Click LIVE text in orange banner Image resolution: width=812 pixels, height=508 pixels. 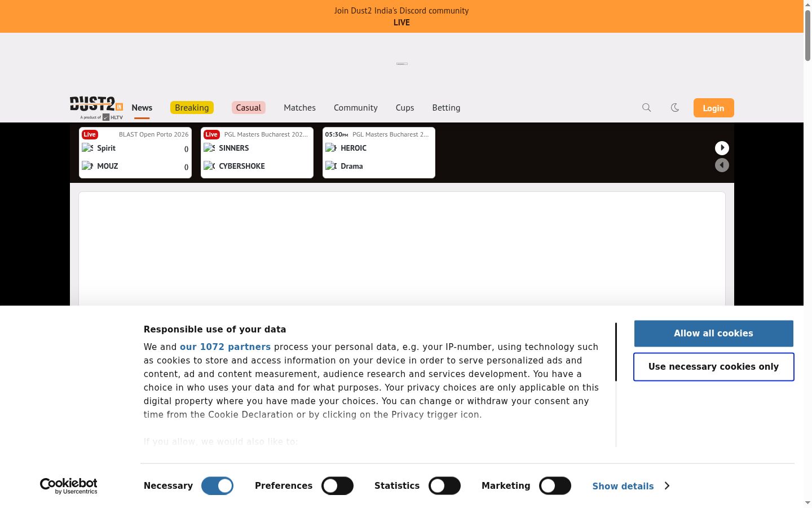tap(401, 23)
